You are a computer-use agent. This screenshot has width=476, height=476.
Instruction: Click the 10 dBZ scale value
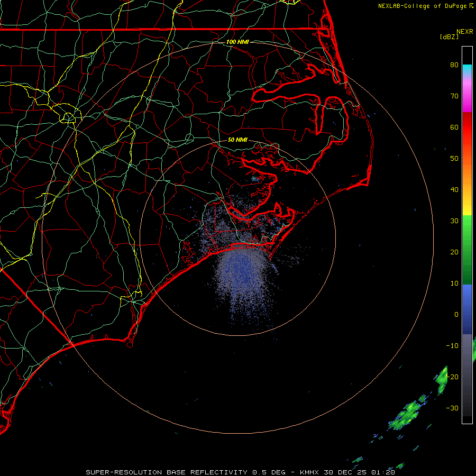[454, 283]
